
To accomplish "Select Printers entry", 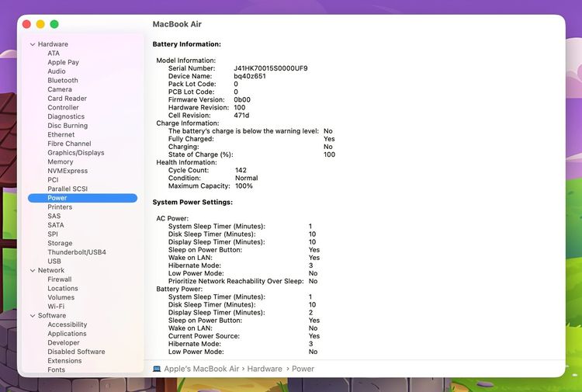I will [60, 207].
